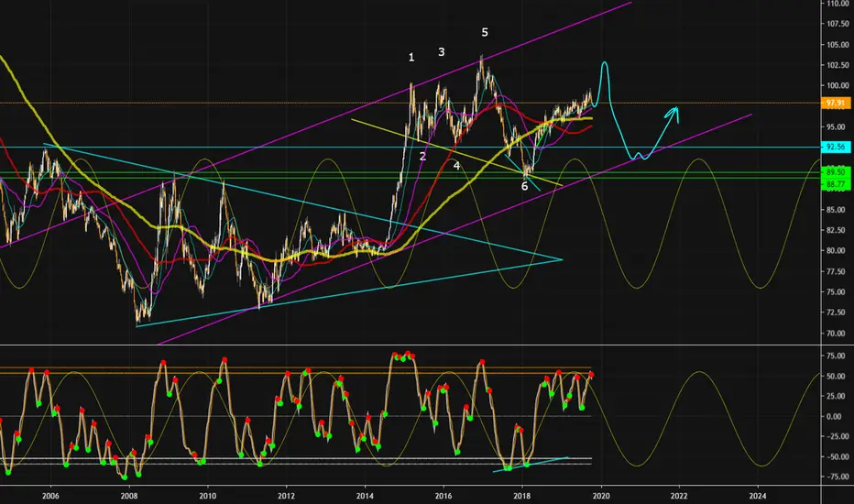Click the 2016 label on time axis

(x=443, y=496)
